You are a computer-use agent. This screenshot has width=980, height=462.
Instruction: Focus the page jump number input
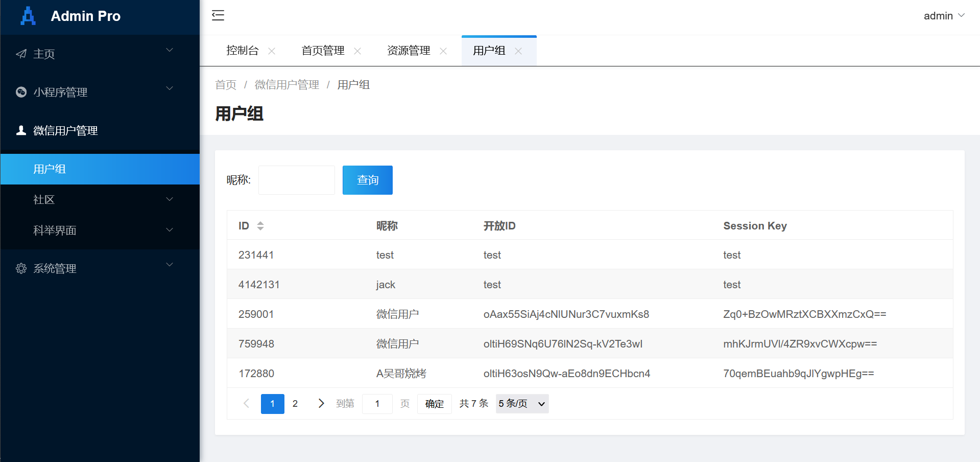377,404
